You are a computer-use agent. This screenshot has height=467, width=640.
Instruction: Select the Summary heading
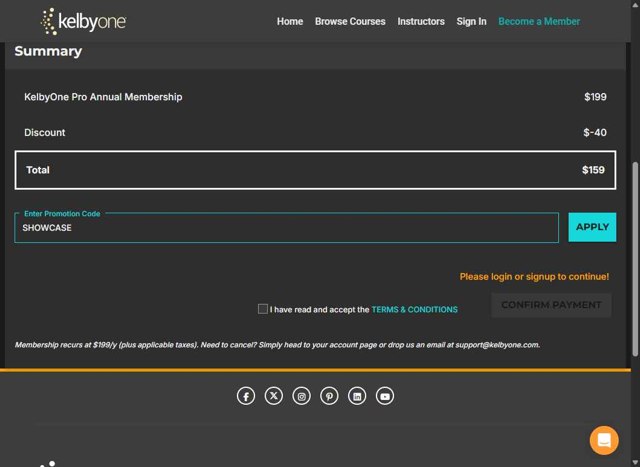[48, 51]
